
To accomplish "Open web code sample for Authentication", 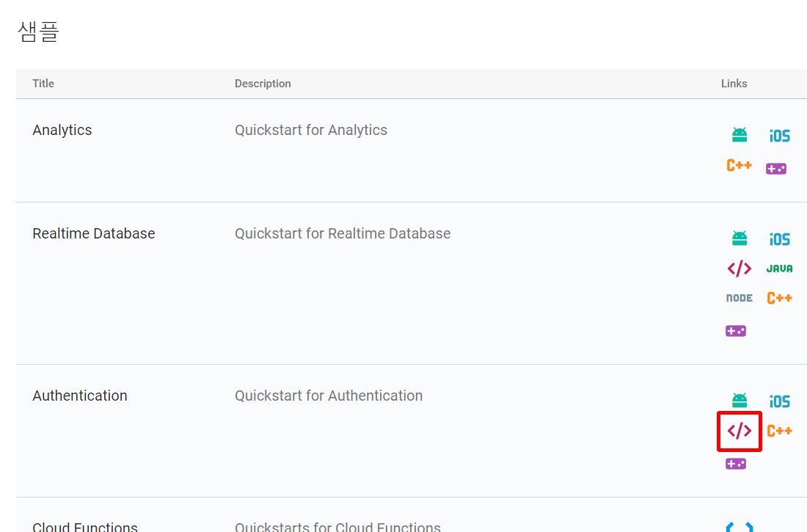I will point(739,431).
